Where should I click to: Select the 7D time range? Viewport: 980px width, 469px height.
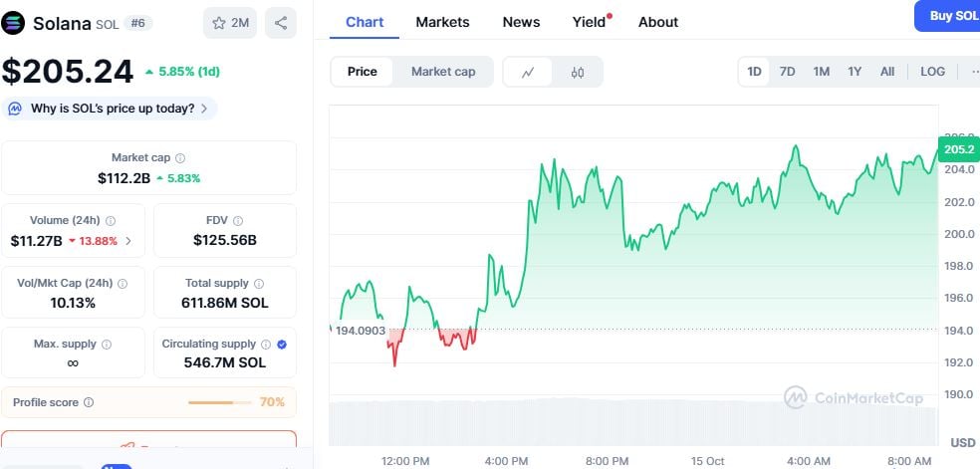(787, 72)
